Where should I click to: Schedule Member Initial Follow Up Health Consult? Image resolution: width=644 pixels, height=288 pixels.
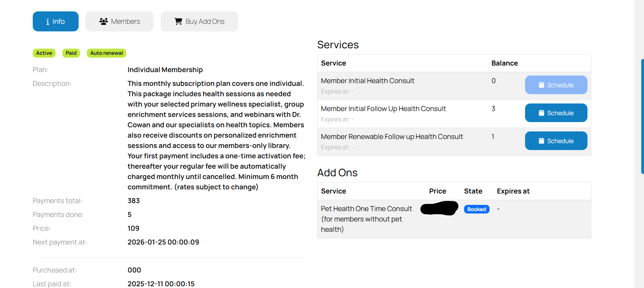[556, 113]
